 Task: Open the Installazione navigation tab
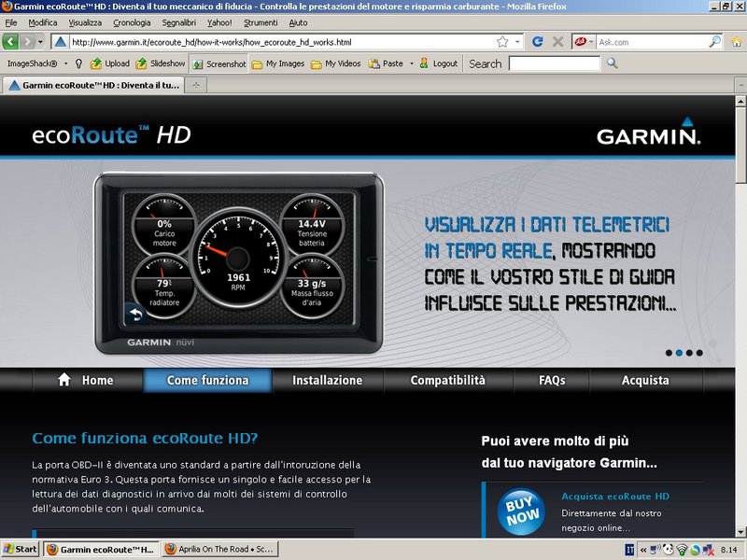pos(328,380)
